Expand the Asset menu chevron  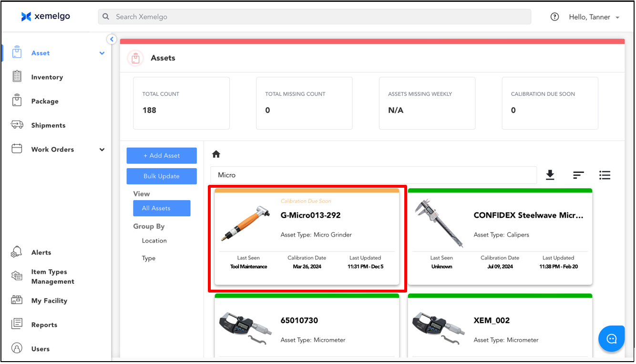[x=102, y=53]
